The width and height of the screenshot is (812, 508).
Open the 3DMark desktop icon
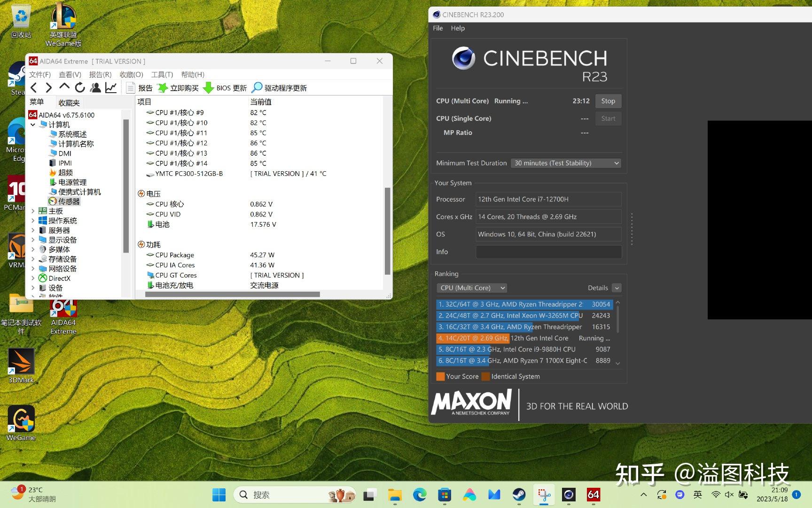click(x=21, y=366)
